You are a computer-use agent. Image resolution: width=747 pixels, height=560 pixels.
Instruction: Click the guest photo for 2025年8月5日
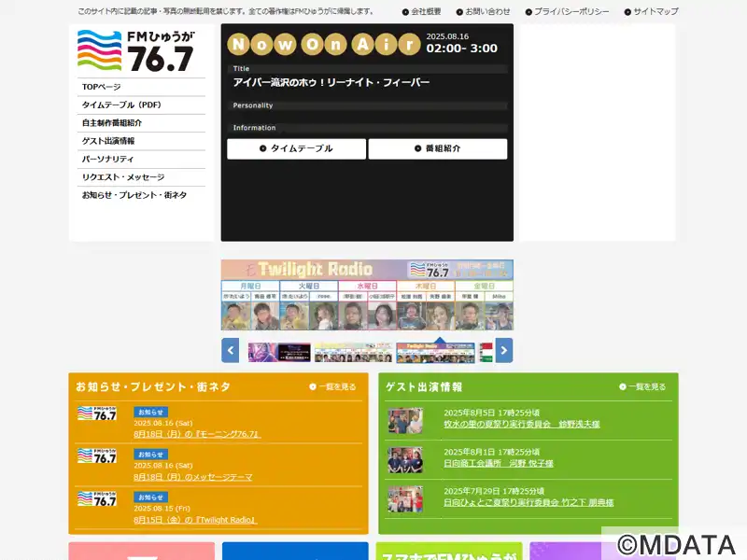[x=405, y=420]
